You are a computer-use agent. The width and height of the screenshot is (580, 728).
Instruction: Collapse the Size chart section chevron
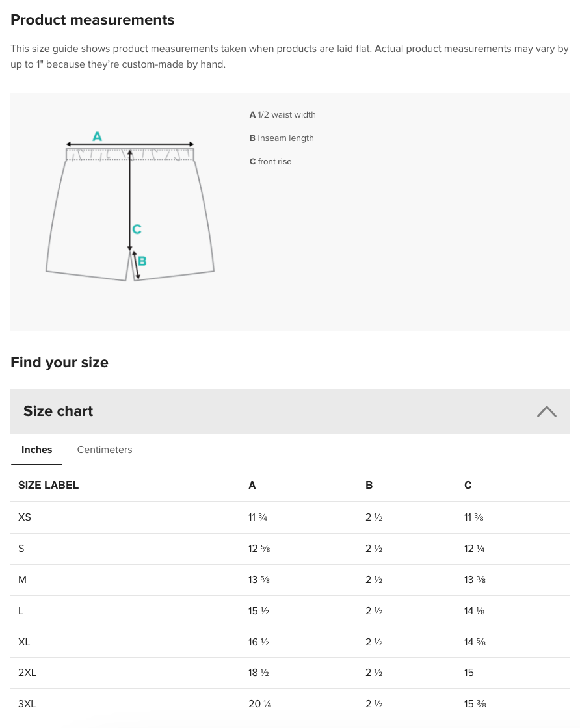[x=546, y=411]
